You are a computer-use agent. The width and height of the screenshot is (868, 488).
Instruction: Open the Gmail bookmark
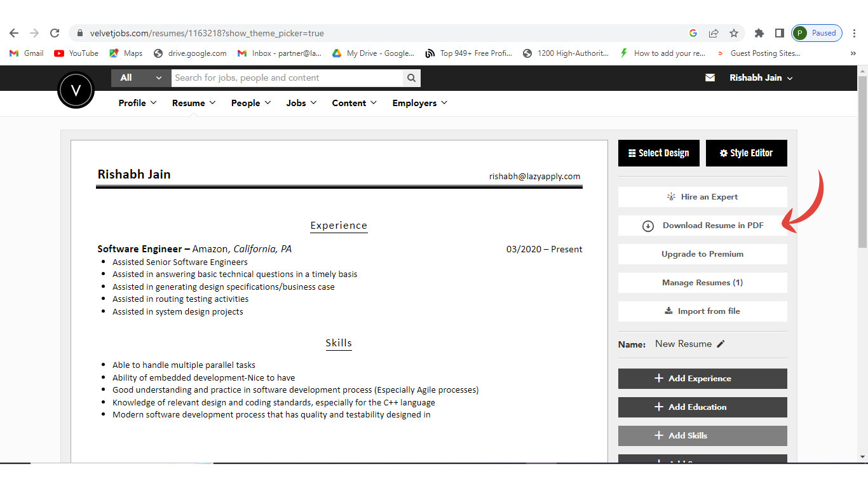(27, 53)
